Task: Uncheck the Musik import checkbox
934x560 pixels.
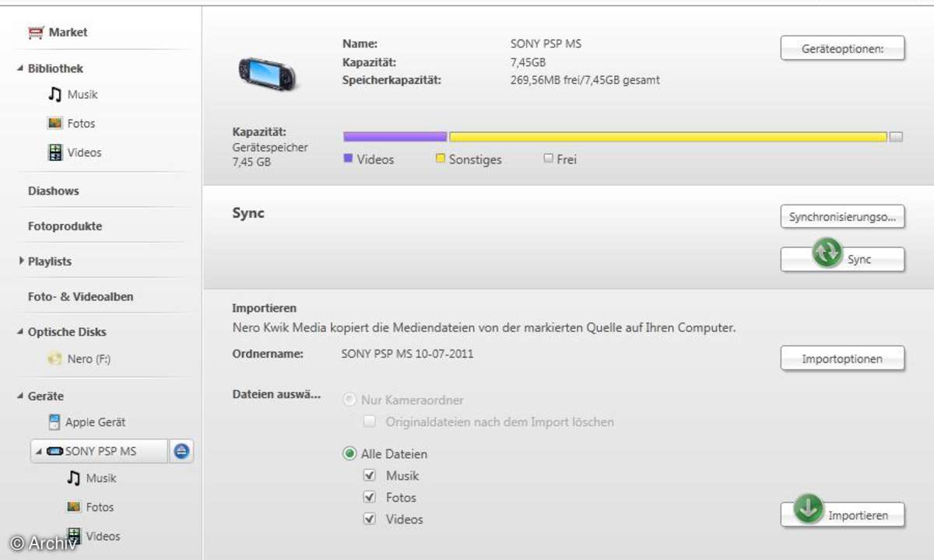Action: point(370,475)
